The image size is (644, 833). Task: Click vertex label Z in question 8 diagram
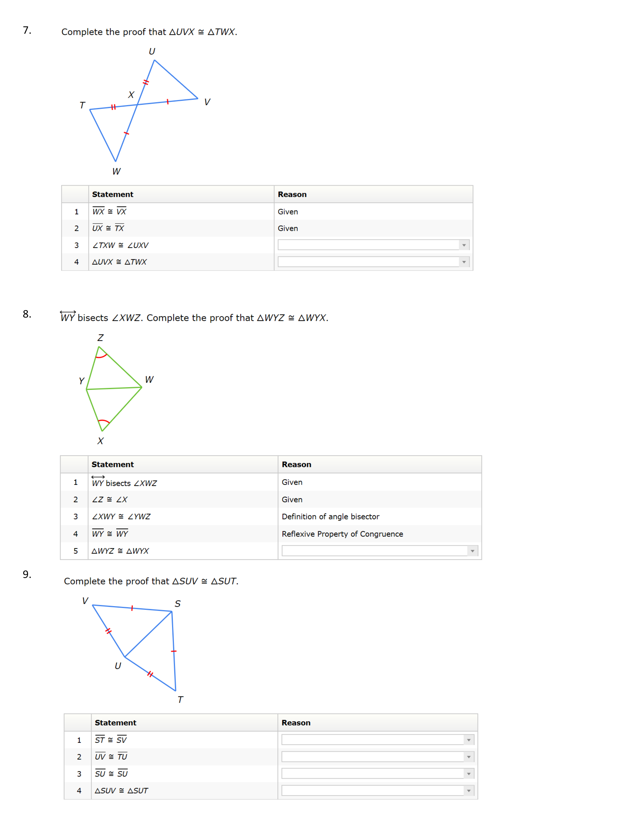coord(100,338)
